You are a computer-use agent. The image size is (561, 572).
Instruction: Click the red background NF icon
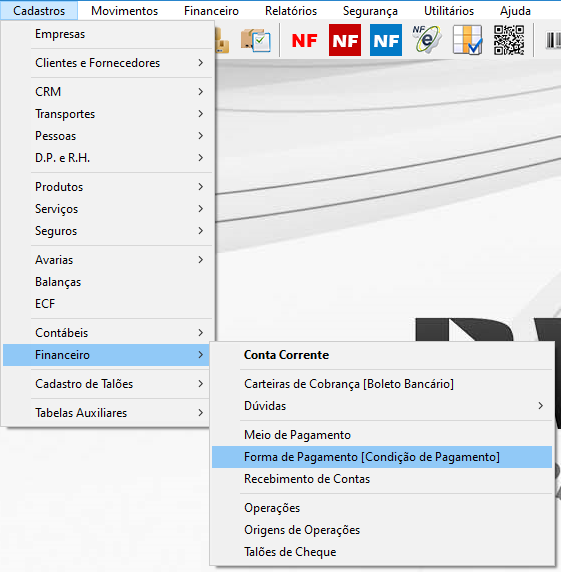pyautogui.click(x=345, y=40)
